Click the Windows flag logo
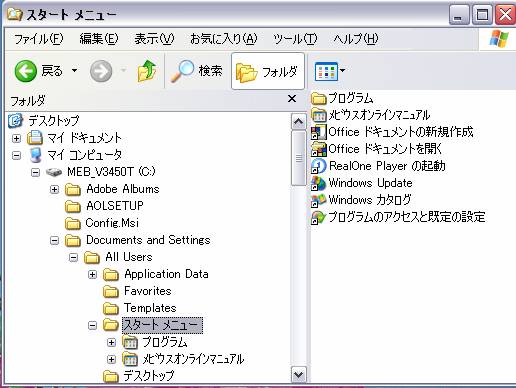Viewport: 516px width, 388px height. click(499, 39)
